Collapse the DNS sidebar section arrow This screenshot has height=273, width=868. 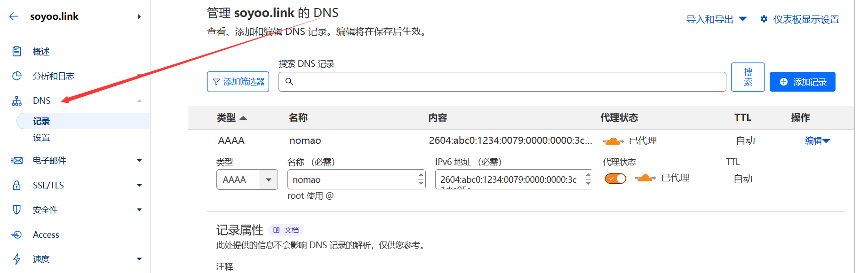(x=139, y=101)
